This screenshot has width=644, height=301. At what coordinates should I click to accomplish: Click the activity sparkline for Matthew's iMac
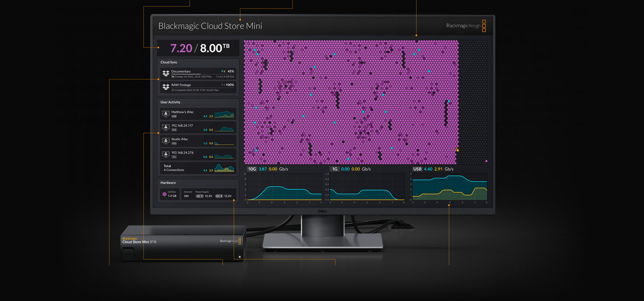(x=224, y=114)
